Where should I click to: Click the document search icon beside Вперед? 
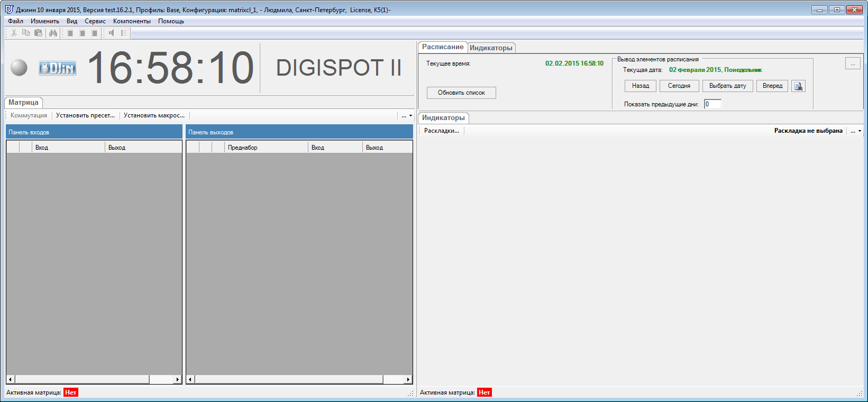coord(798,86)
